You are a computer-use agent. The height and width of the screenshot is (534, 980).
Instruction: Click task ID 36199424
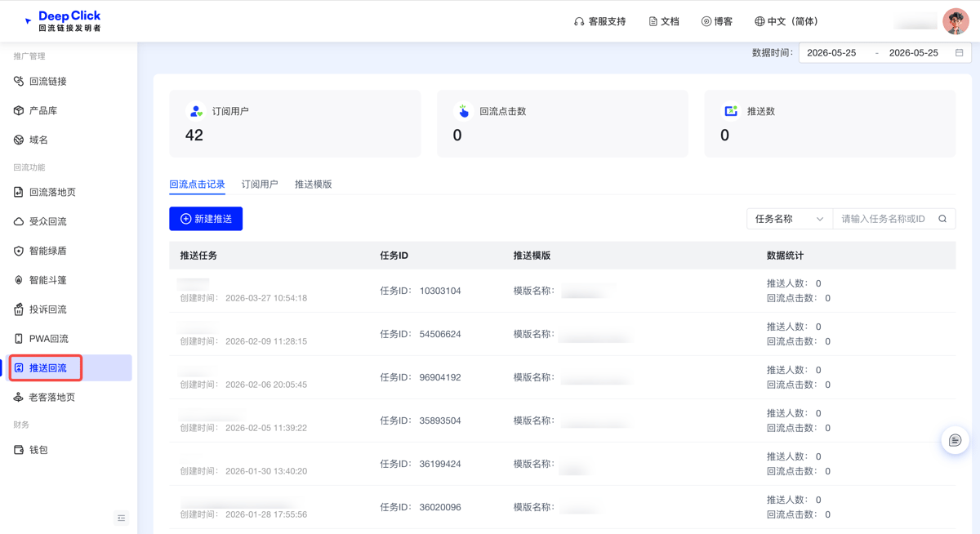coord(440,464)
